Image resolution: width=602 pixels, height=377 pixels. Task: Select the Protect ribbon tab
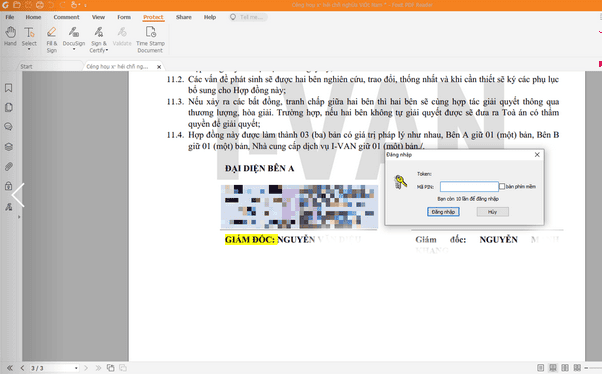pos(153,17)
